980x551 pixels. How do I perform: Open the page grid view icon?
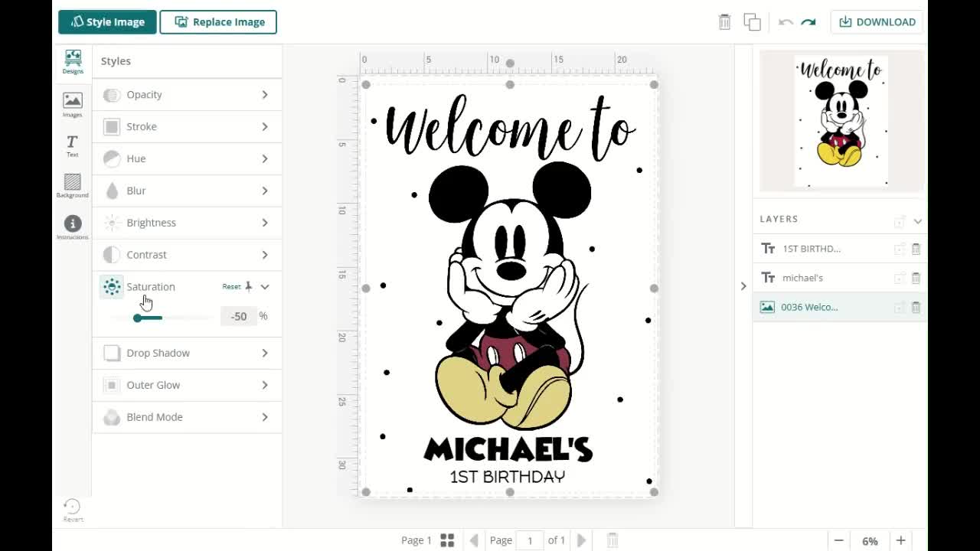[447, 540]
